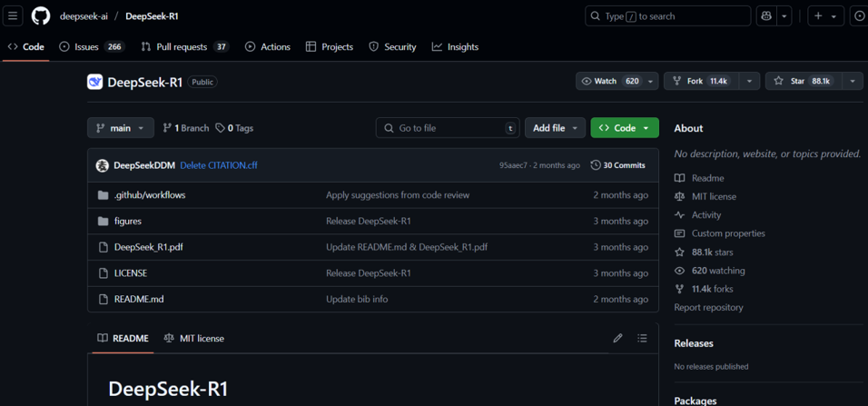The image size is (868, 406).
Task: Open the green Code dropdown button
Action: pyautogui.click(x=625, y=128)
